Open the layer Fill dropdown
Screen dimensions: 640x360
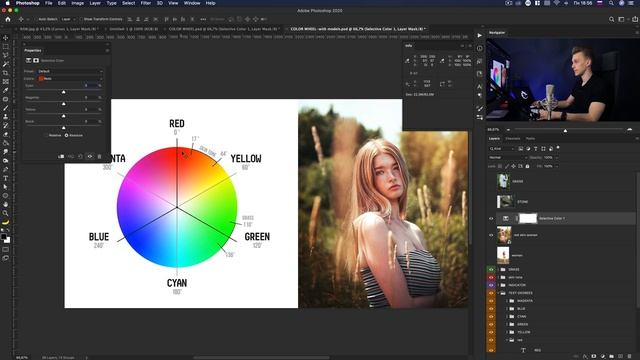(x=557, y=166)
